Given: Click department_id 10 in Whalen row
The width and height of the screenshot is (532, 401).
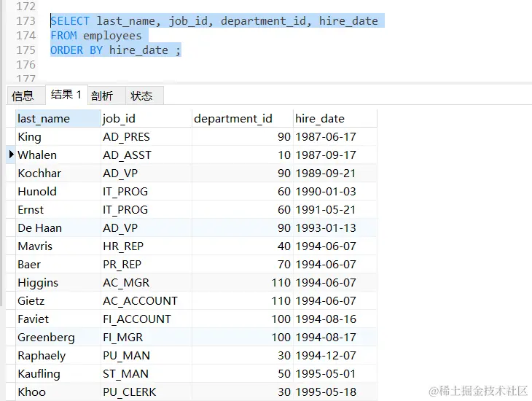Looking at the screenshot, I should [242, 155].
